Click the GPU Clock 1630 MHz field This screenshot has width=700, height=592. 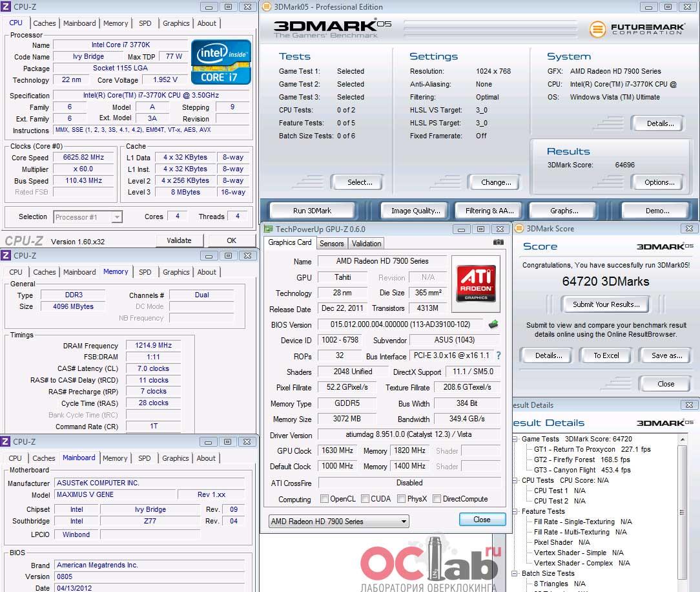click(x=337, y=450)
